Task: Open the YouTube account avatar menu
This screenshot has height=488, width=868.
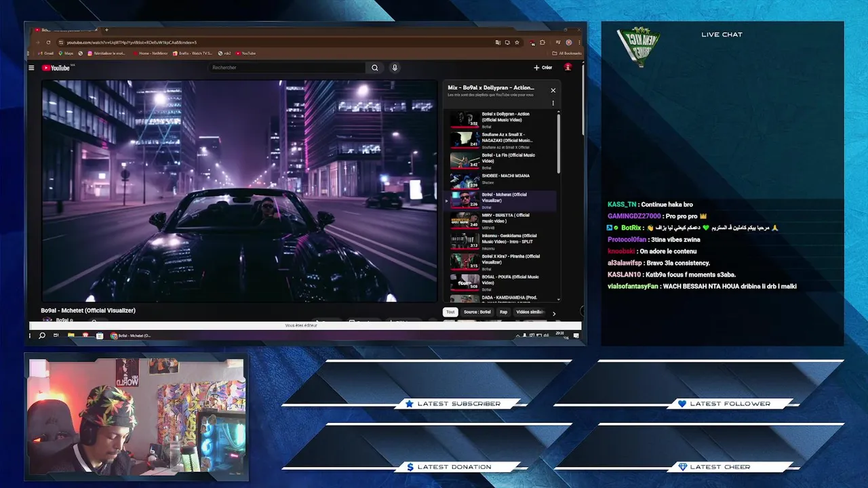Action: tap(568, 67)
